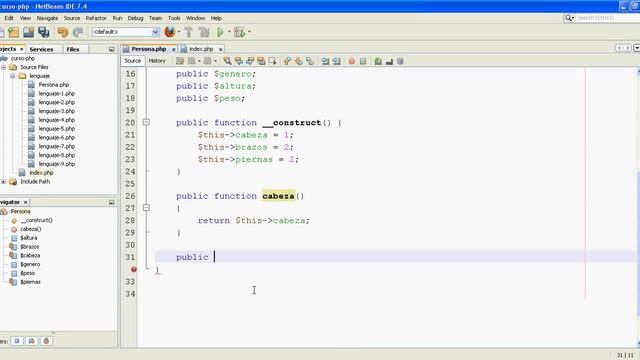Select cabeza() in the Navigator

31,229
